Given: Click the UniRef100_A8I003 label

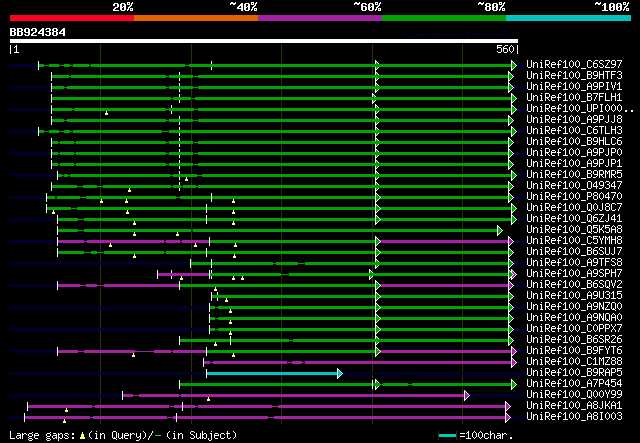Looking at the screenshot, I should click(x=574, y=417).
